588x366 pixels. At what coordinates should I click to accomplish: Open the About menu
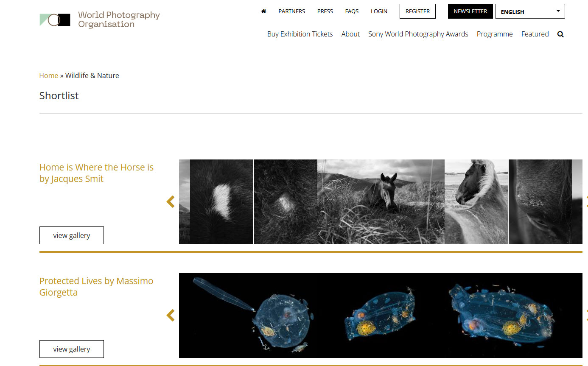pos(350,34)
